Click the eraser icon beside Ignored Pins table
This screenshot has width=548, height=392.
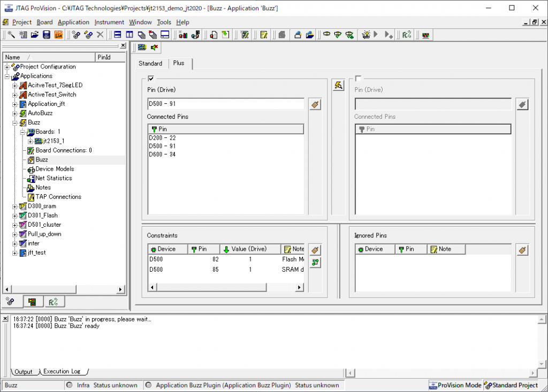click(x=522, y=250)
